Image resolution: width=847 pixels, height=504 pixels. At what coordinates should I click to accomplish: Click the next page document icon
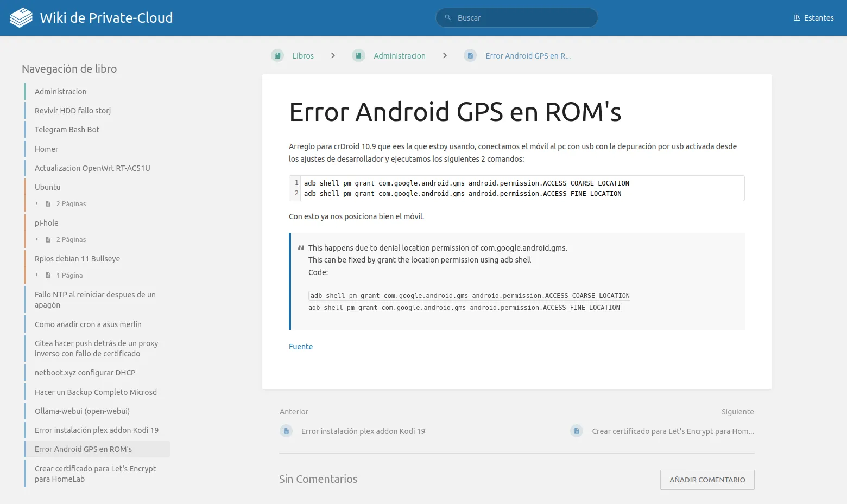577,431
